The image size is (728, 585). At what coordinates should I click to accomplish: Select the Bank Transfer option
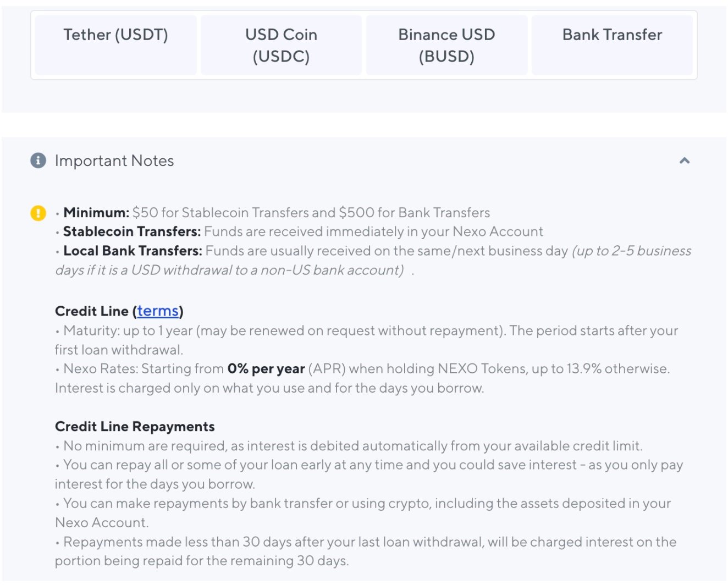click(612, 45)
